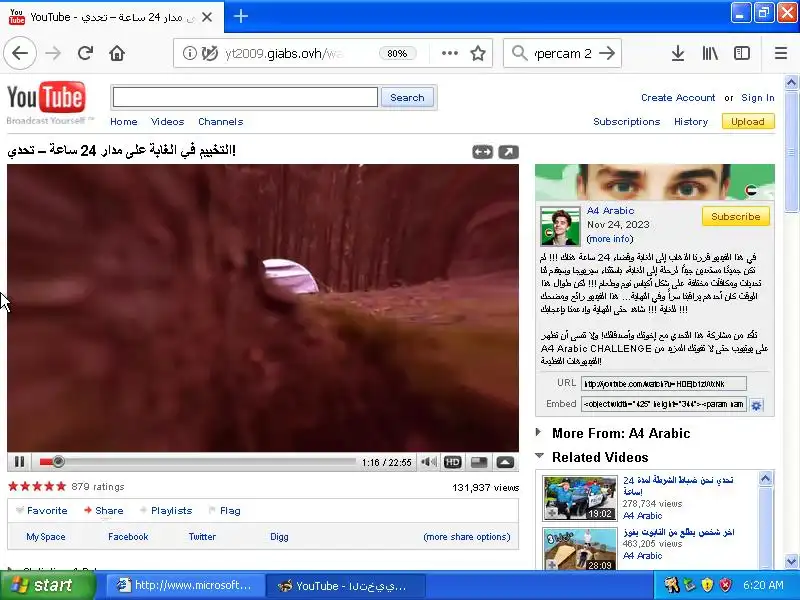Share video on Twitter
Viewport: 800px width, 600px height.
[203, 537]
